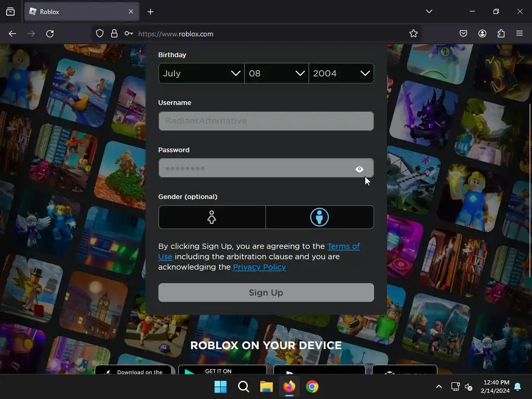Click the ROBLOX ON YOUR DEVICE heading

pos(266,345)
